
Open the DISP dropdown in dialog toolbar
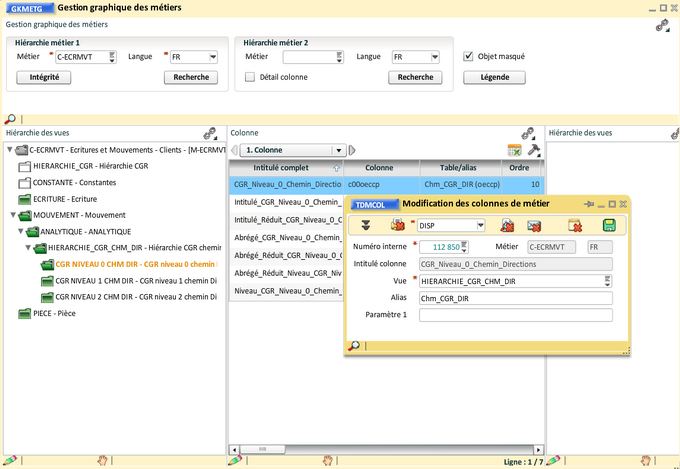(483, 225)
